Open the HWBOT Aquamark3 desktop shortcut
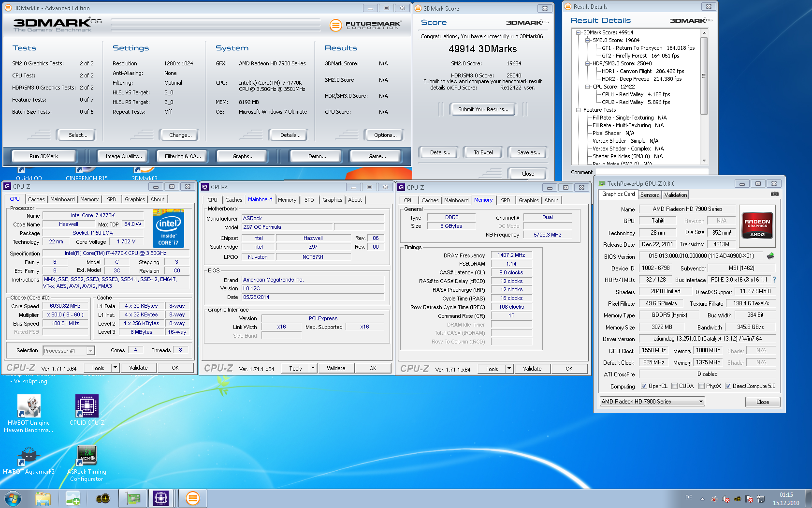The width and height of the screenshot is (812, 508). [x=29, y=460]
